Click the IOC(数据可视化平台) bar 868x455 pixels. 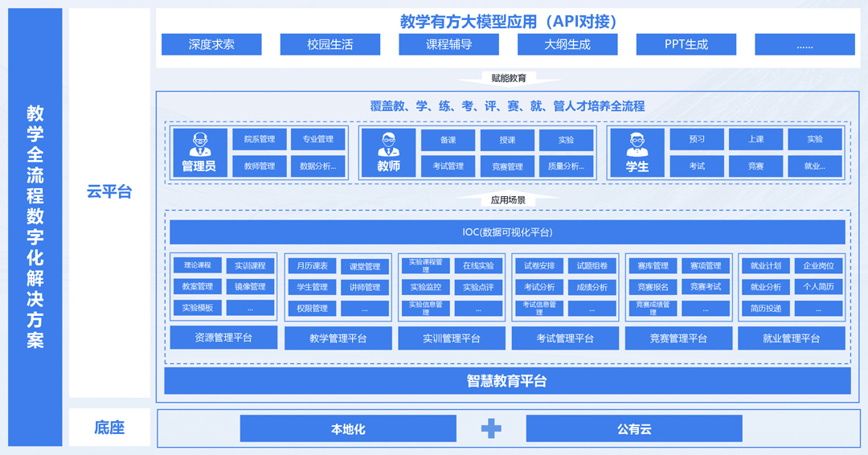(x=507, y=232)
